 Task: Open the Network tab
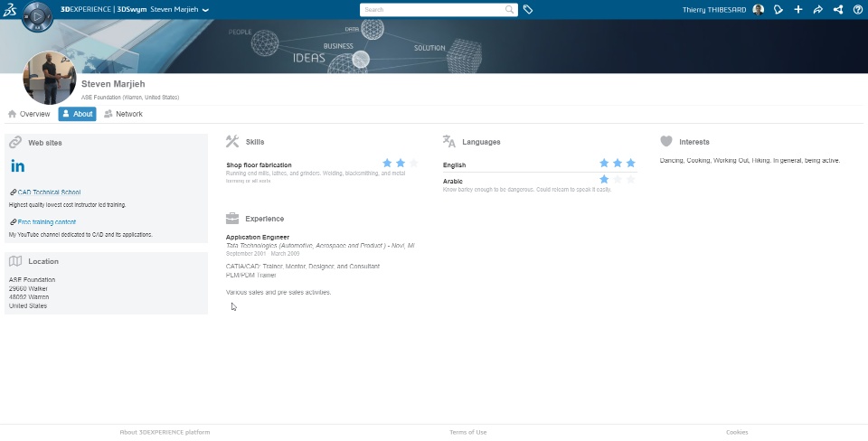pos(123,114)
